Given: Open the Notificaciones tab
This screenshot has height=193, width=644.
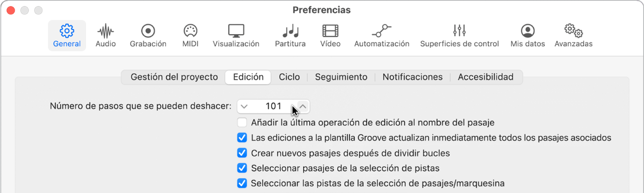Looking at the screenshot, I should tap(412, 77).
